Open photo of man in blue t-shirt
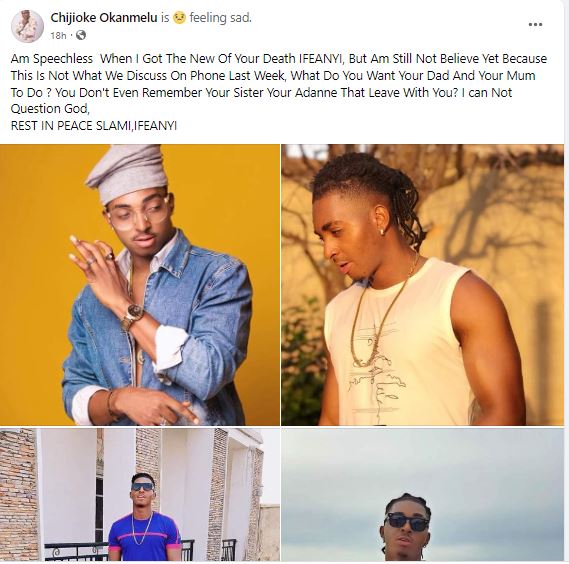569x564 pixels. pos(140,494)
